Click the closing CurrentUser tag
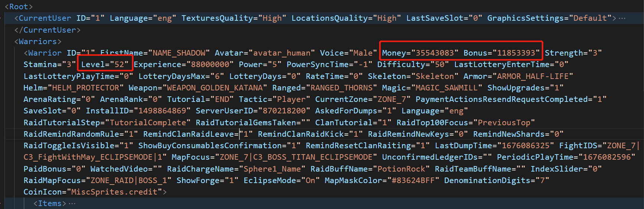 47,30
